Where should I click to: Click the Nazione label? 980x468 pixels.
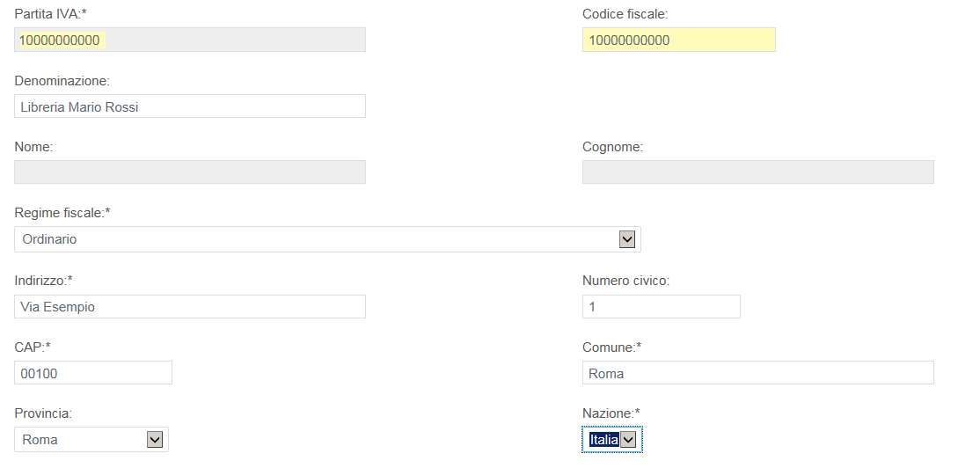tap(611, 413)
